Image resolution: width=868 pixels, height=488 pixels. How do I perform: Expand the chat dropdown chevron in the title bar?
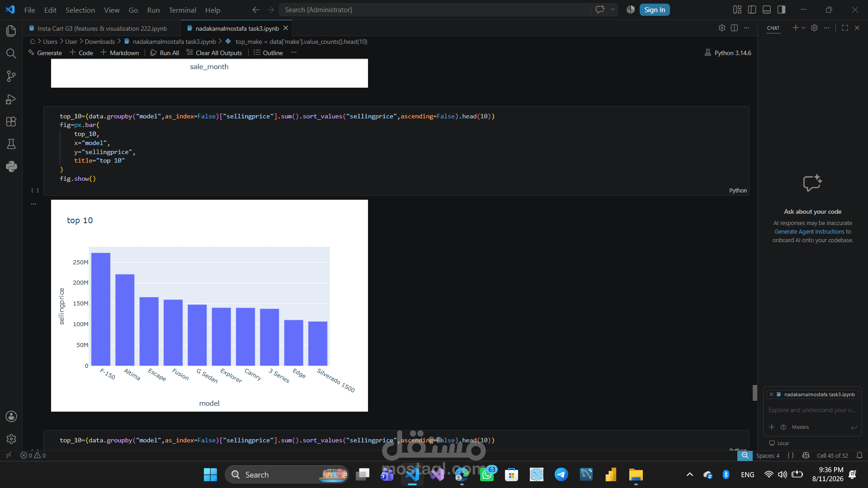pyautogui.click(x=613, y=9)
